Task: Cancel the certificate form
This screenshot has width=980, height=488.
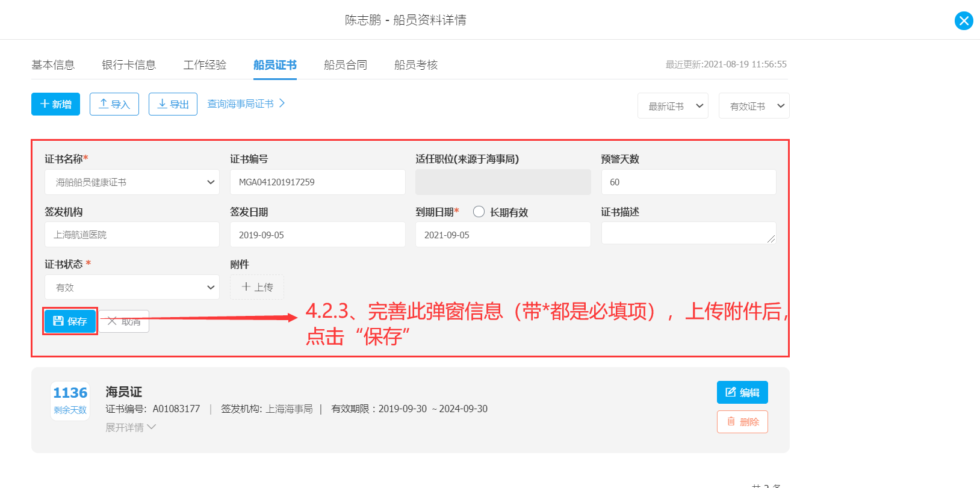Action: pos(124,321)
